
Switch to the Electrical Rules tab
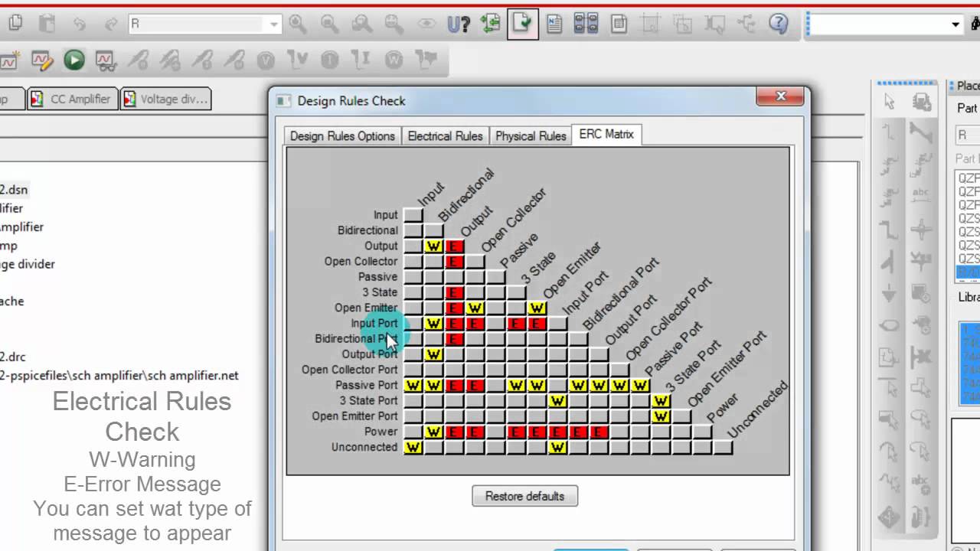tap(445, 136)
